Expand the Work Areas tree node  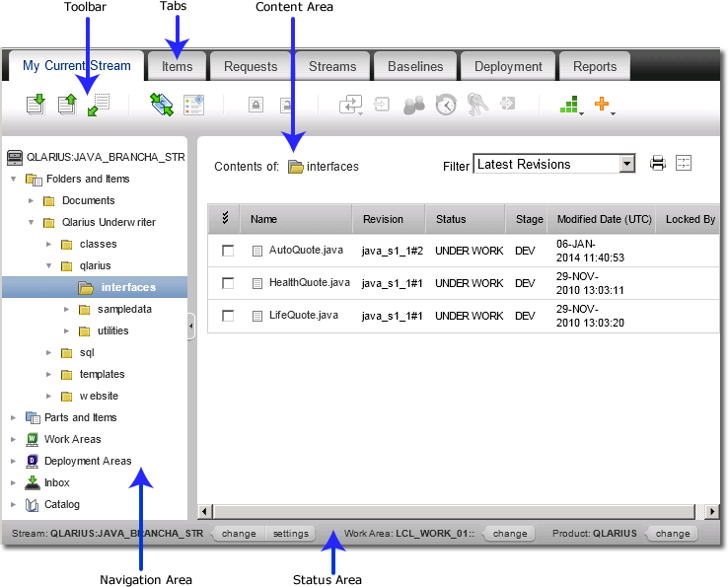tap(13, 439)
